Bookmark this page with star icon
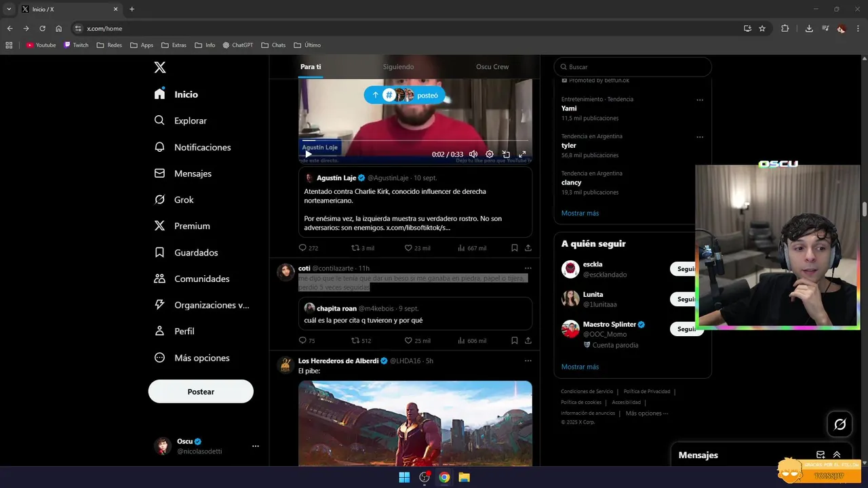Screen dimensions: 868x488 762,28
